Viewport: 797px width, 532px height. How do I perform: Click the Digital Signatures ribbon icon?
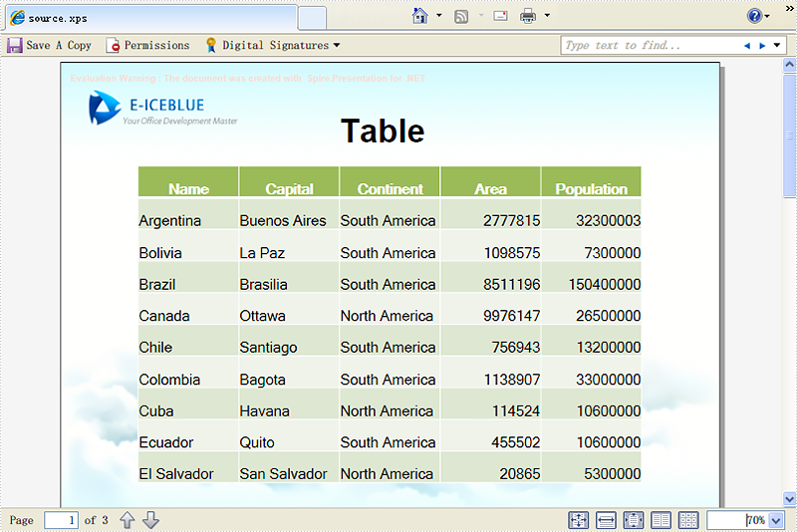coord(211,45)
